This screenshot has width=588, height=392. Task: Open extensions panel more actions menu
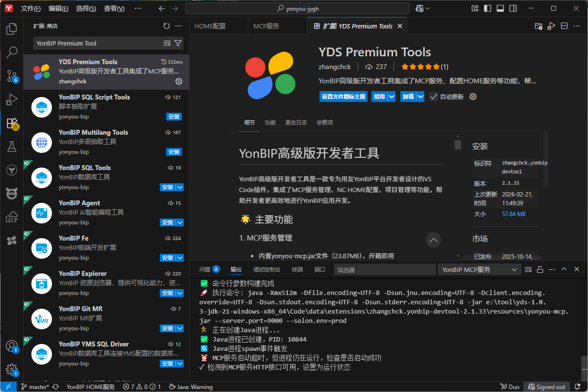click(178, 26)
